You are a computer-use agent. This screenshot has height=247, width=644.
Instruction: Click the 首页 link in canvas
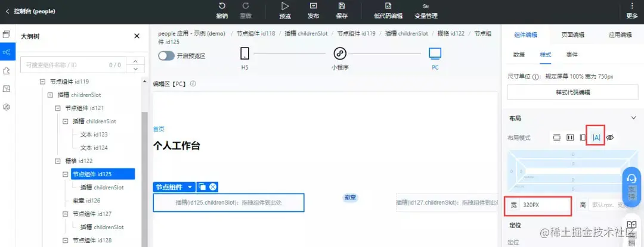pyautogui.click(x=159, y=129)
